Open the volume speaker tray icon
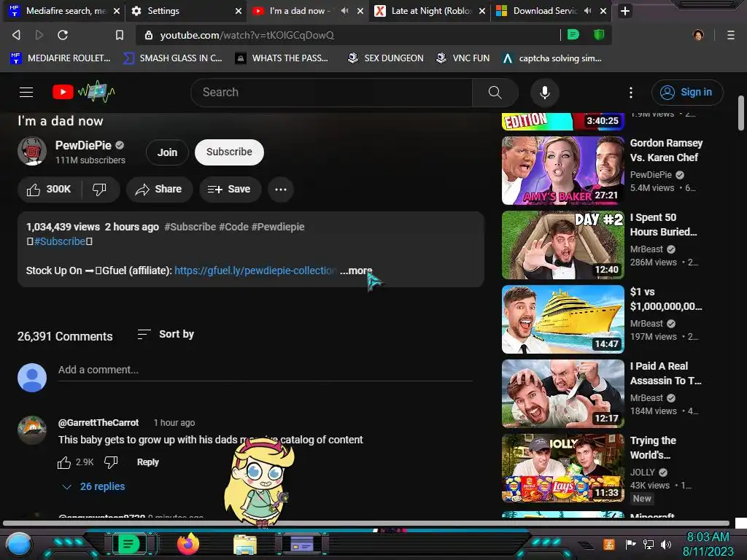 pos(666,544)
